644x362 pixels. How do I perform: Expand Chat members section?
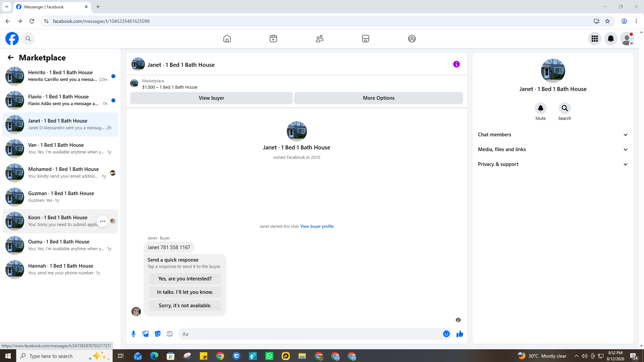(x=553, y=135)
